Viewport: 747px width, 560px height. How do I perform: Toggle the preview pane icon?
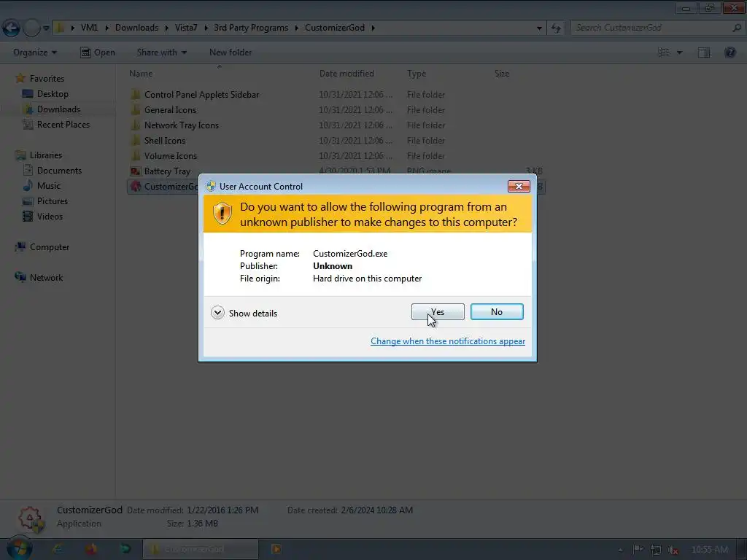click(704, 52)
